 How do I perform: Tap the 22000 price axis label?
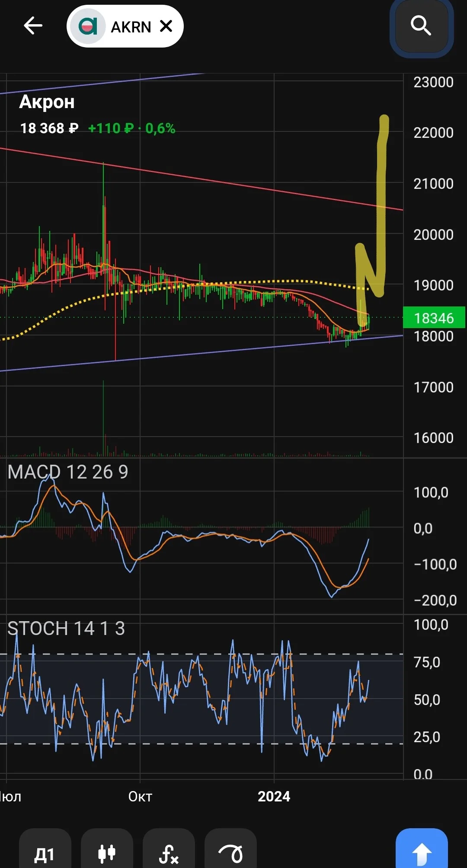[433, 133]
